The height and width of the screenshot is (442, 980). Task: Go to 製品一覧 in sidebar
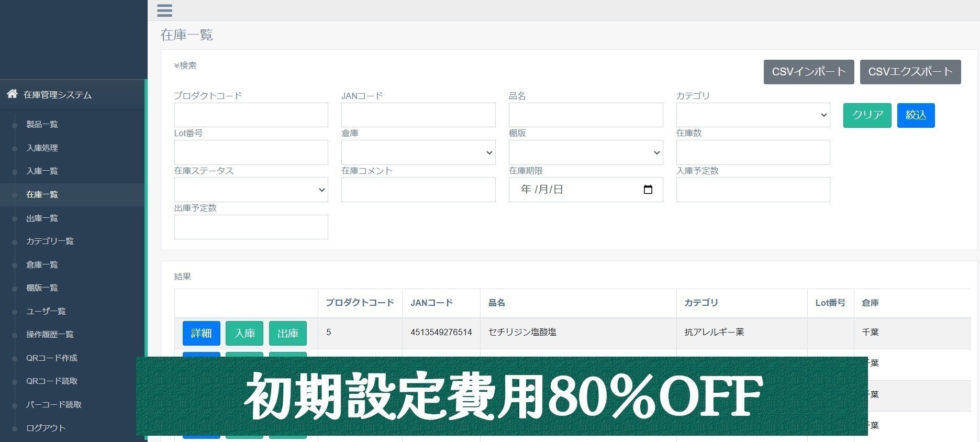click(42, 125)
